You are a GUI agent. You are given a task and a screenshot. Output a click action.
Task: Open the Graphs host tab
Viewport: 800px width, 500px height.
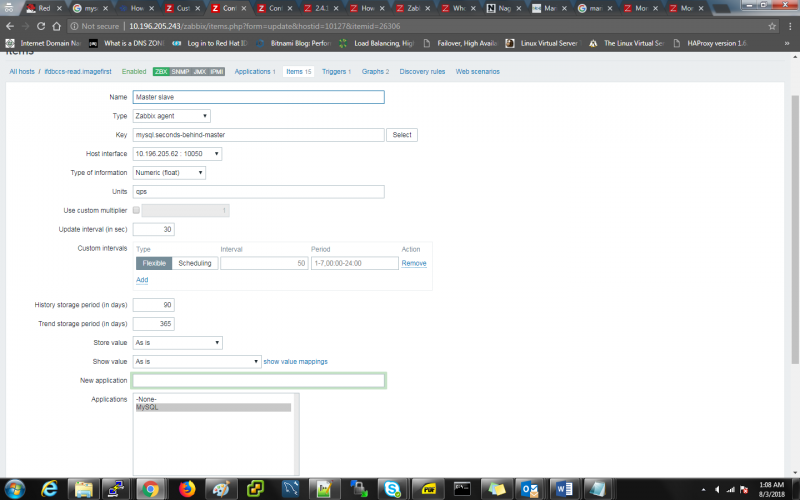point(375,71)
